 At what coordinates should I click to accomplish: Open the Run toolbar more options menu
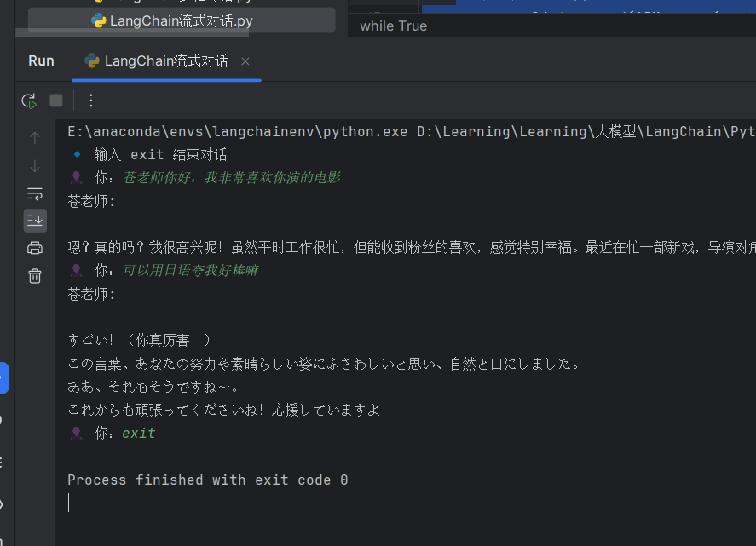pyautogui.click(x=91, y=101)
